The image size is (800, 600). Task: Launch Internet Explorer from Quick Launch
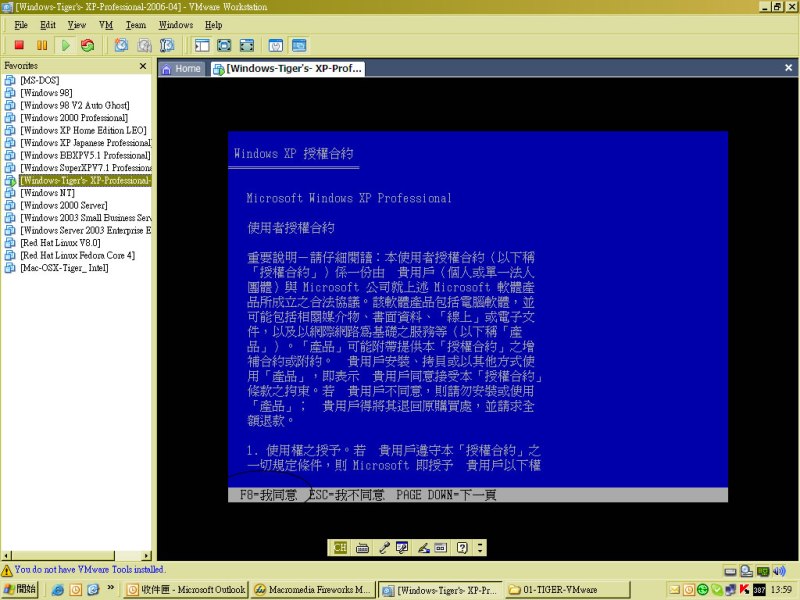click(x=58, y=590)
